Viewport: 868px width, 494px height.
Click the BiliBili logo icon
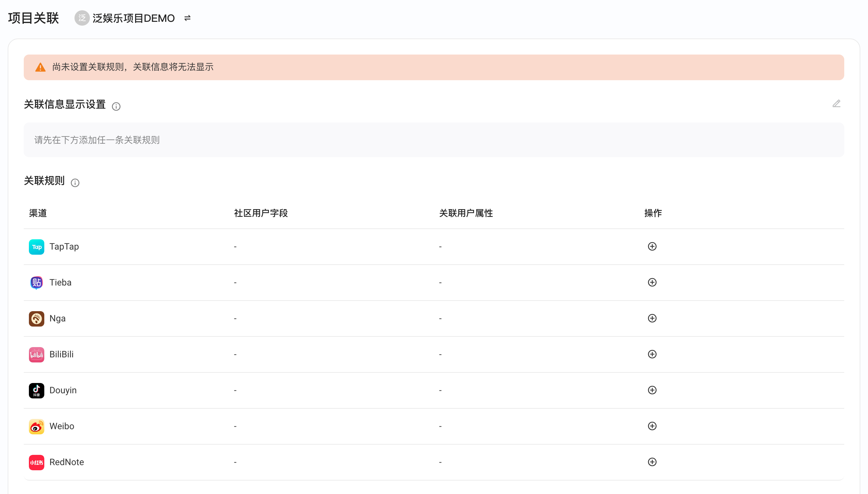[36, 354]
